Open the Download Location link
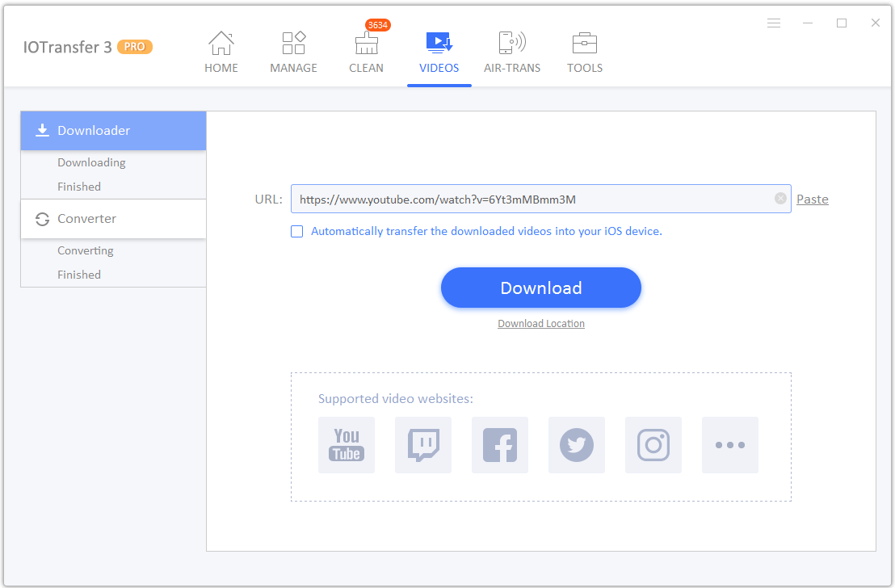The width and height of the screenshot is (895, 588). [x=540, y=323]
